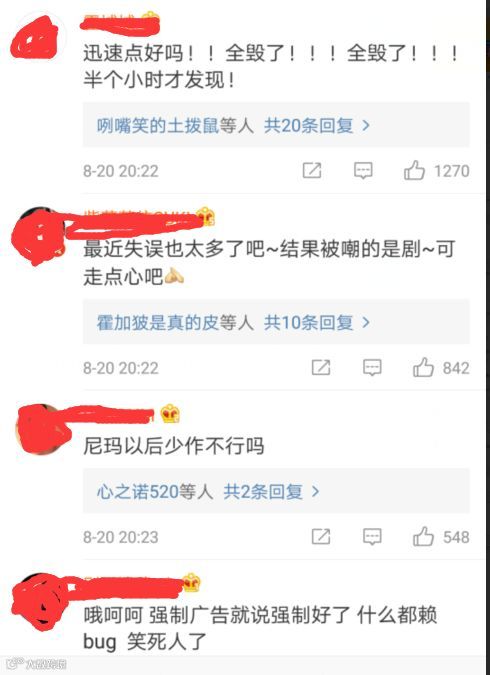This screenshot has width=490, height=675.
Task: Like the comment with 842 likes
Action: click(423, 367)
